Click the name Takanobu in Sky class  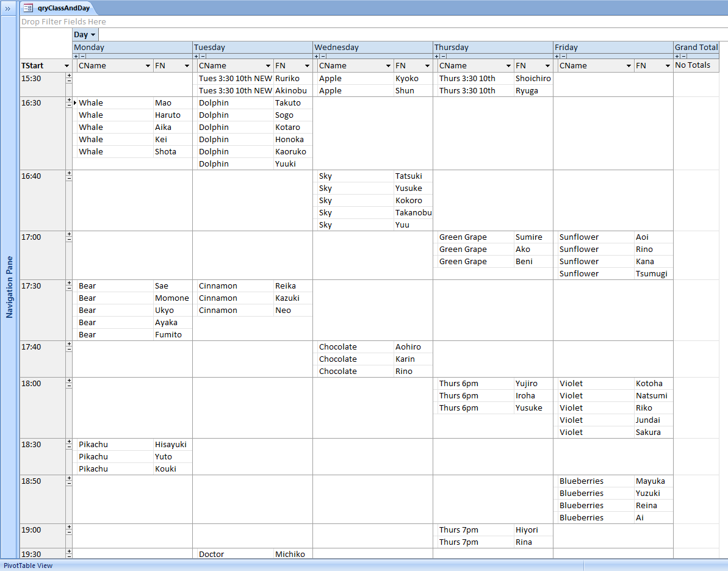pyautogui.click(x=414, y=213)
